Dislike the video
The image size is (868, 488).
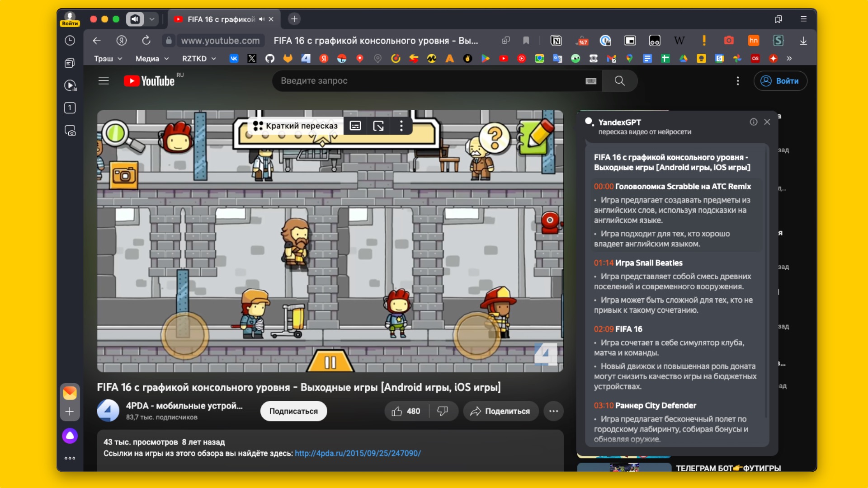point(443,411)
